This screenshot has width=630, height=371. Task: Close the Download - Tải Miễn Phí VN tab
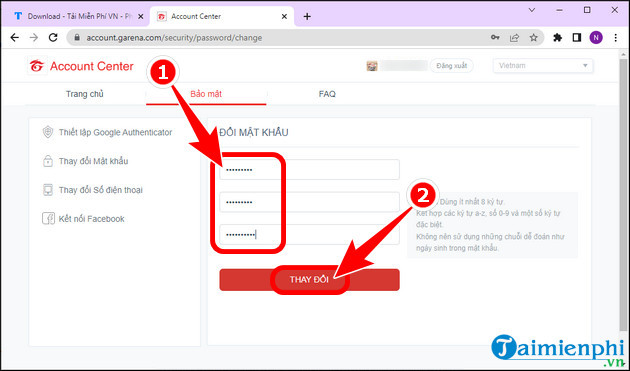point(141,16)
